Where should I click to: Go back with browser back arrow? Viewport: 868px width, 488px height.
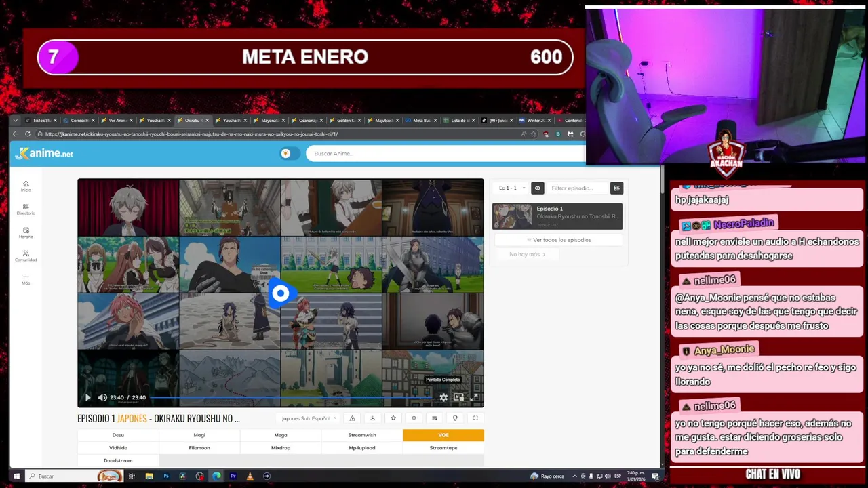pos(15,134)
